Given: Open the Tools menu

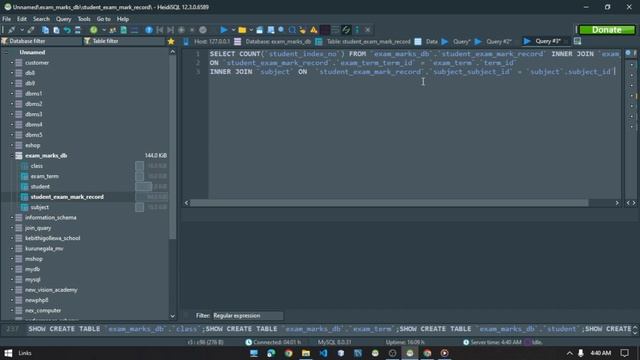Looking at the screenshot, I should click(84, 19).
